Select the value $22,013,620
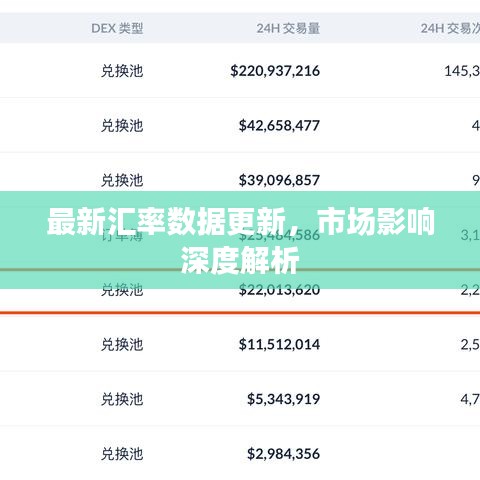 click(x=279, y=290)
